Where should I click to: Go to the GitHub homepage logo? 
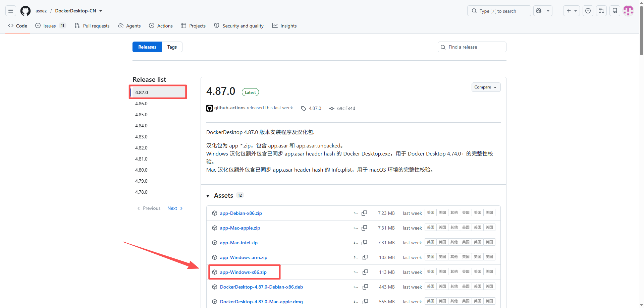[25, 11]
